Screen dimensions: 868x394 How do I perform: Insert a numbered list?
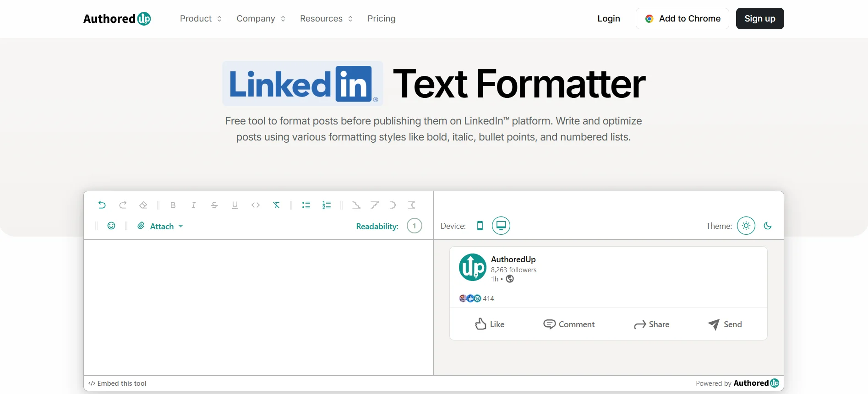pos(327,205)
